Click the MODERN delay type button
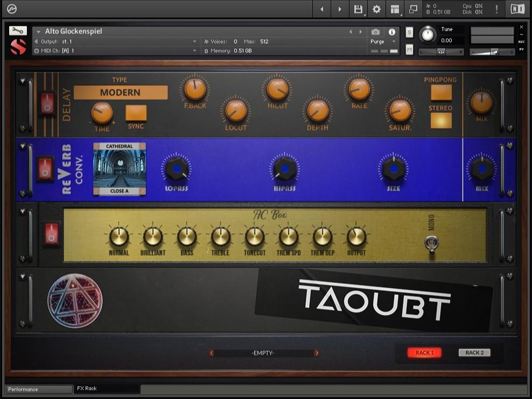 [120, 93]
